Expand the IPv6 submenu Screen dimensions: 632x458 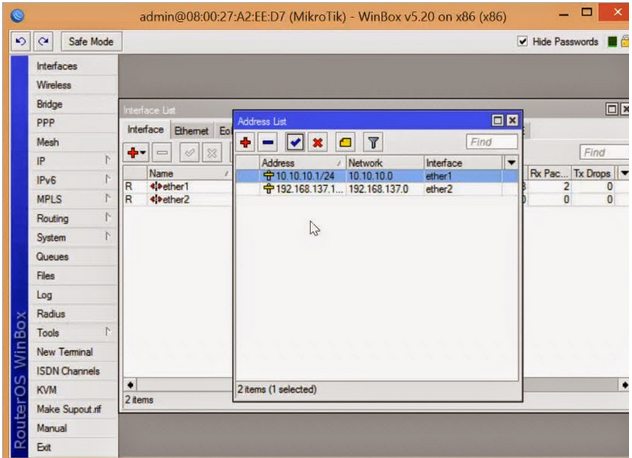73,180
